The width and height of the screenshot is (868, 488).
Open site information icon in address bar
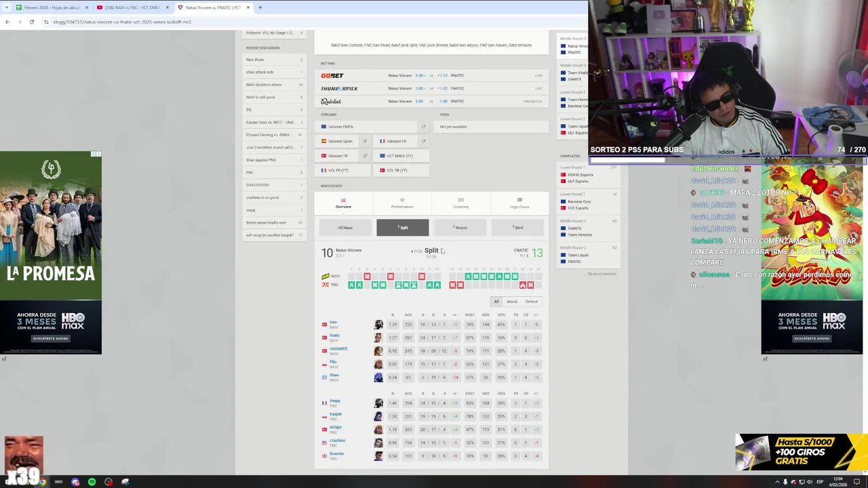(46, 22)
